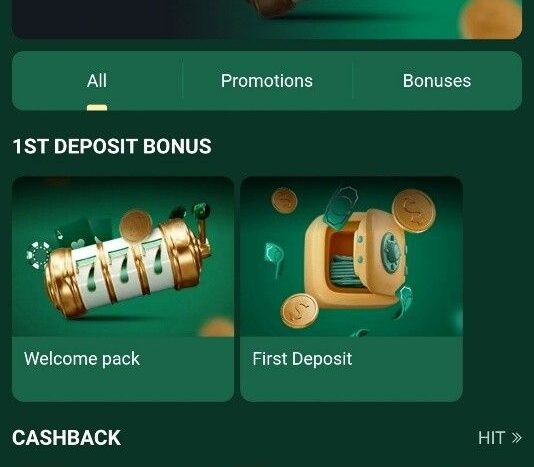This screenshot has height=467, width=534.
Task: Click the gold coin above the safe
Action: click(414, 211)
